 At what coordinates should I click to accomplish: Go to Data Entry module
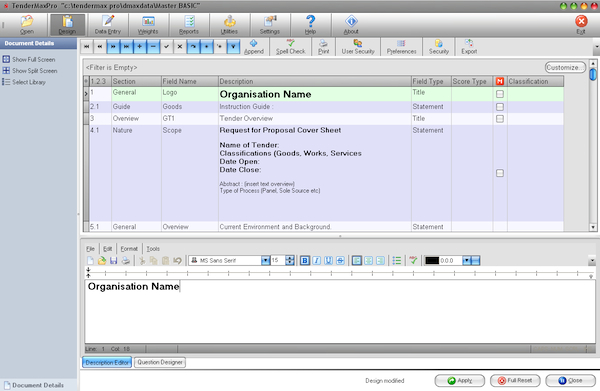[108, 25]
